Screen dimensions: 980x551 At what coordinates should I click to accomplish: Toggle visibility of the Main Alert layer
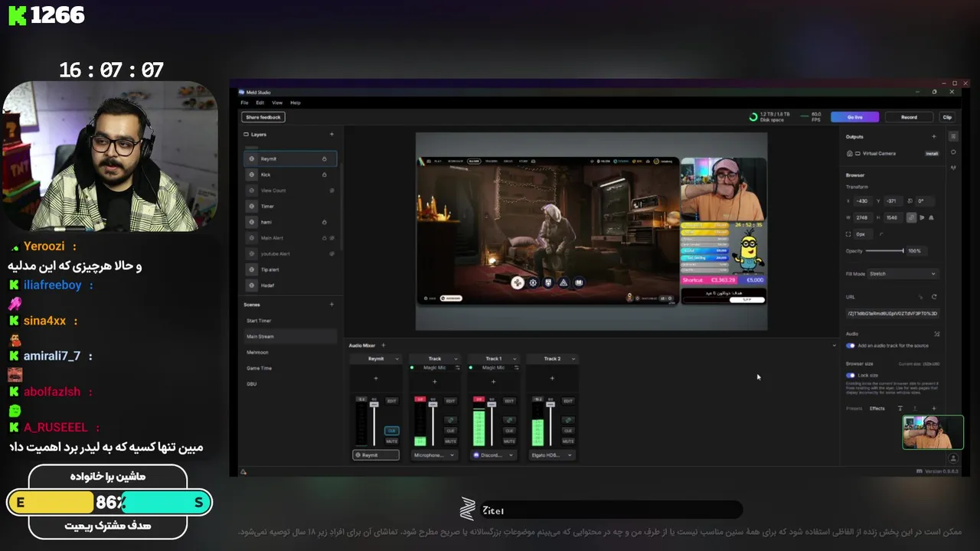[332, 238]
